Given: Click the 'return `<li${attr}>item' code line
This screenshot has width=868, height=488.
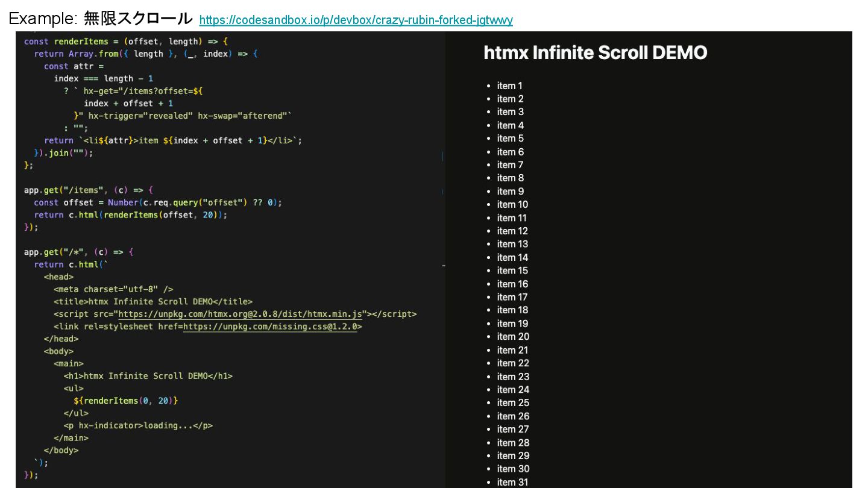Looking at the screenshot, I should point(173,140).
